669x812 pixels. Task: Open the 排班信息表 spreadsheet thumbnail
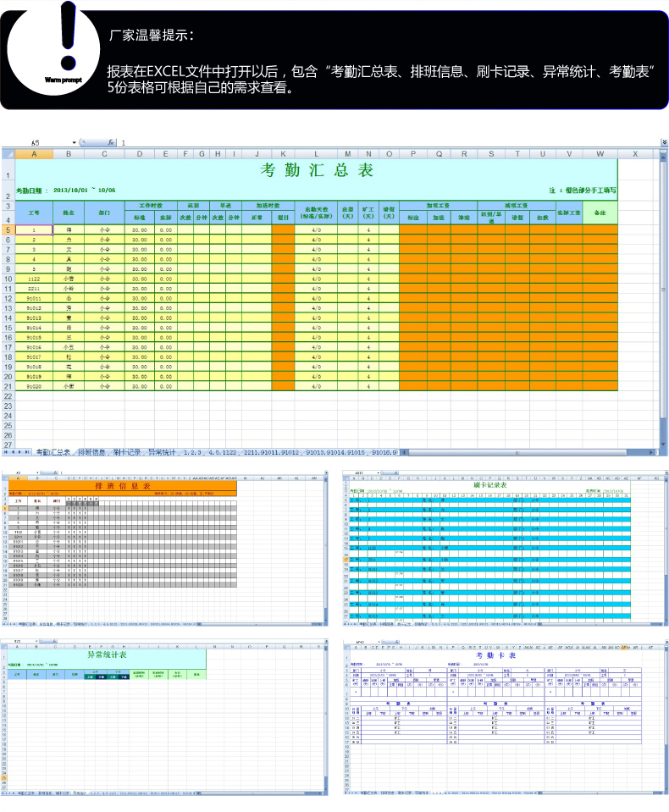point(164,549)
